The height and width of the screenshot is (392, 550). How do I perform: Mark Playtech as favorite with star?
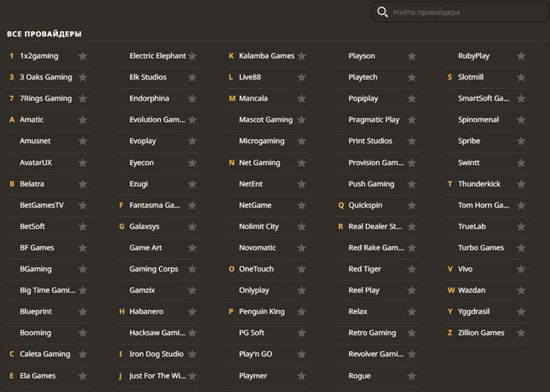[x=411, y=78]
